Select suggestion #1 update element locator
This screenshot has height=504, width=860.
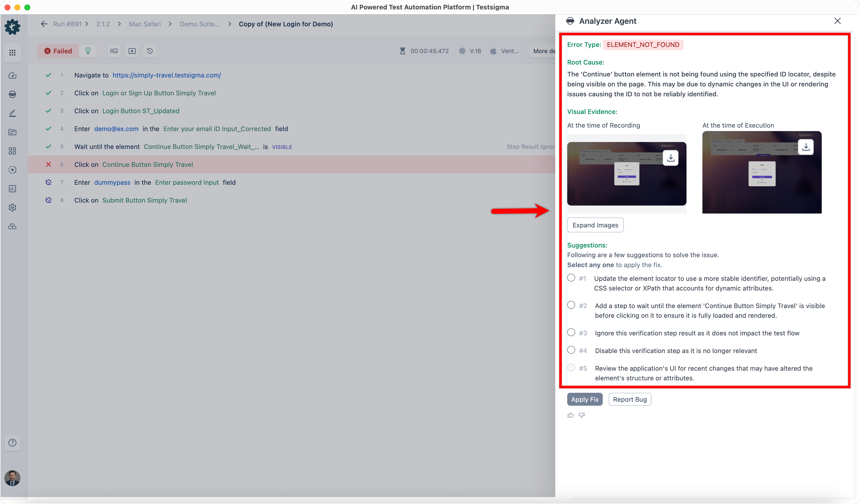571,278
